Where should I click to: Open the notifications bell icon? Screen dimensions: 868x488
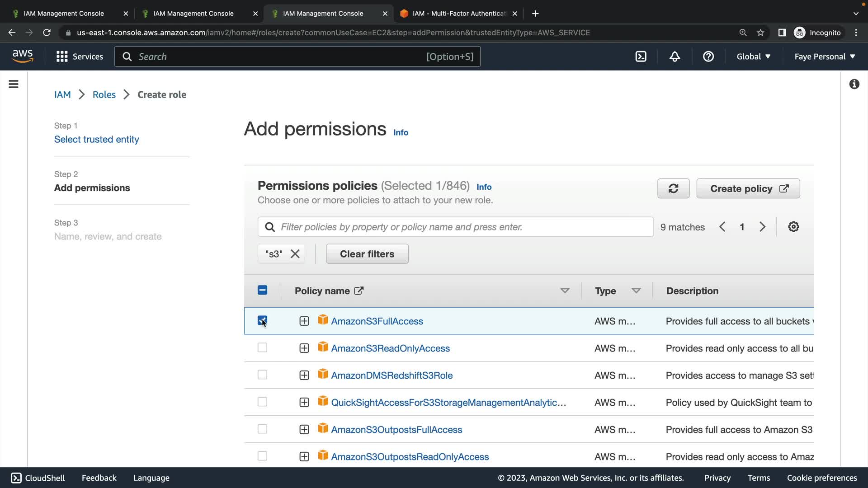point(675,56)
